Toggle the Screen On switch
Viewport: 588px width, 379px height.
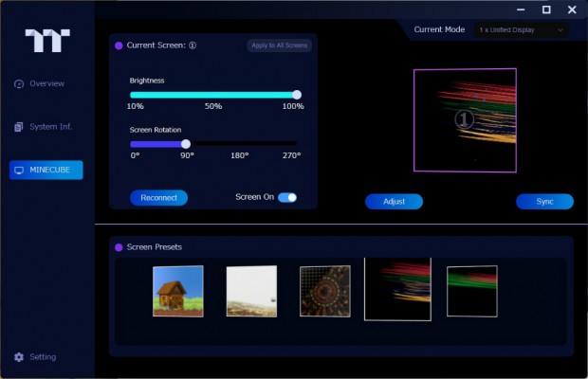pyautogui.click(x=287, y=197)
